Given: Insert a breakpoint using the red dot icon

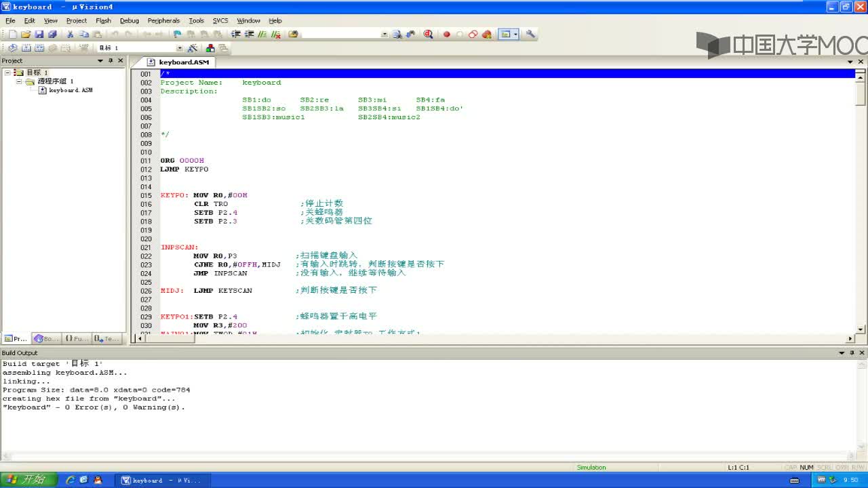Looking at the screenshot, I should point(446,35).
